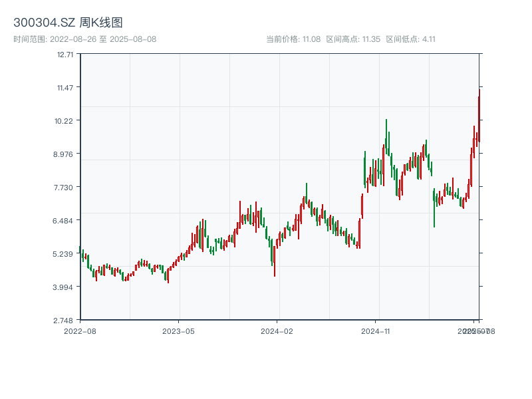Click the 2022-08 x-axis date label
532x399 pixels.
80,331
